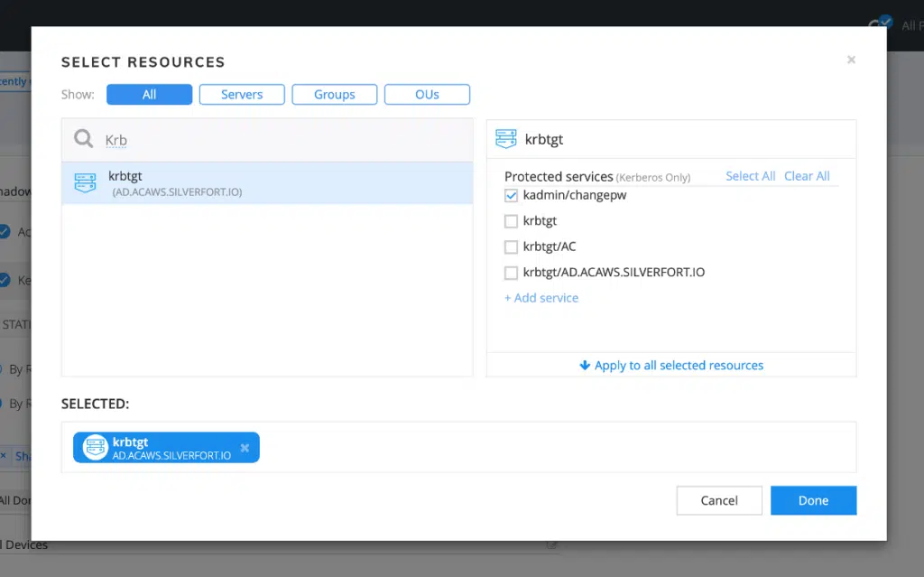Click the Krb search input field

pyautogui.click(x=180, y=140)
